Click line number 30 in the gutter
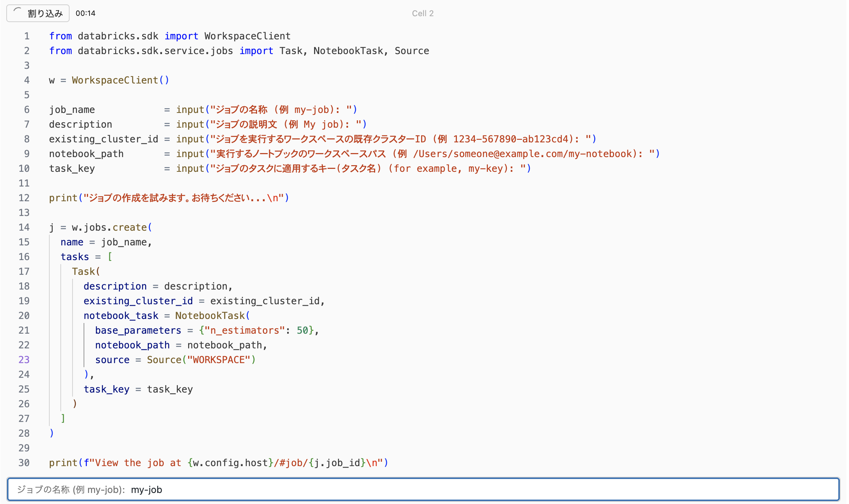 click(24, 462)
